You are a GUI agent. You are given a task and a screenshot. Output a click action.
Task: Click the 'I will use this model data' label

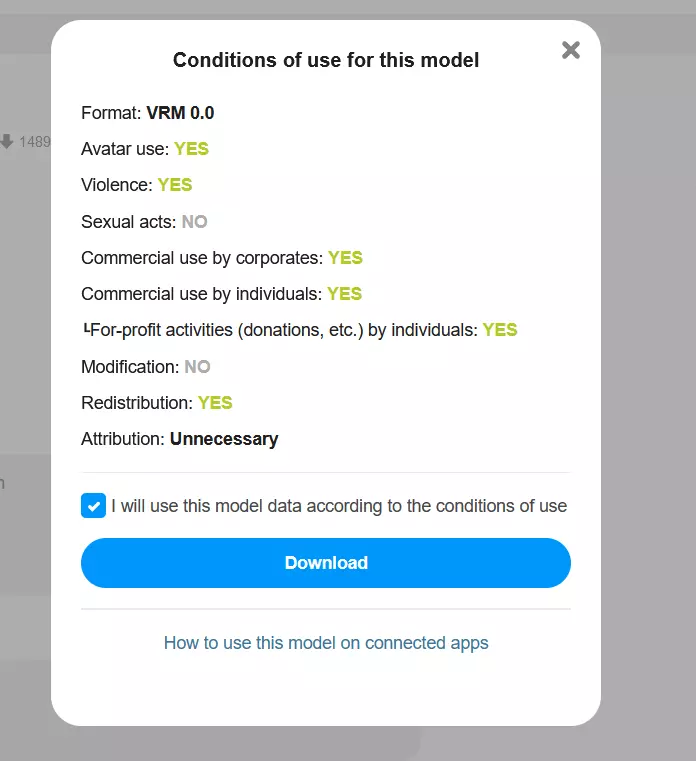tap(339, 506)
